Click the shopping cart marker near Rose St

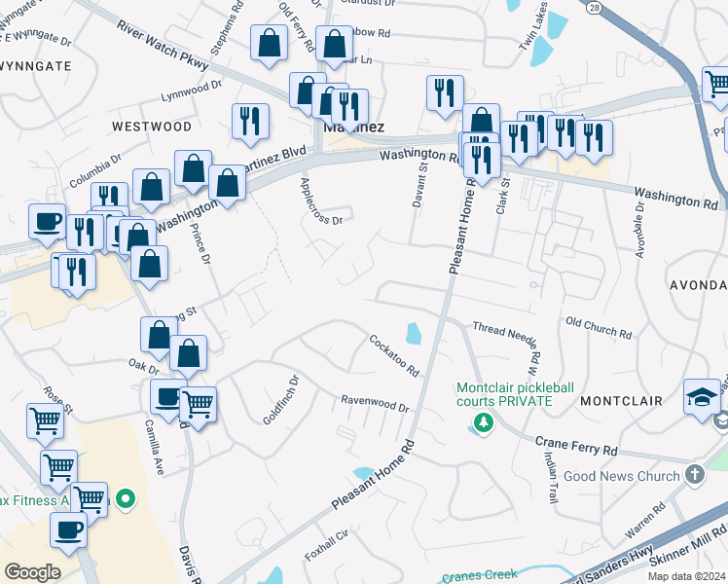pyautogui.click(x=46, y=421)
